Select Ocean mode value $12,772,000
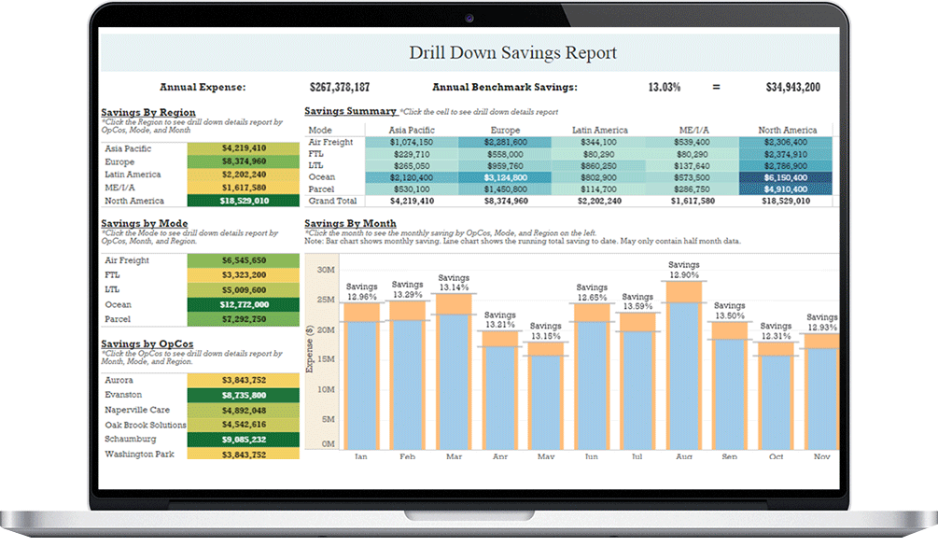 [x=244, y=304]
